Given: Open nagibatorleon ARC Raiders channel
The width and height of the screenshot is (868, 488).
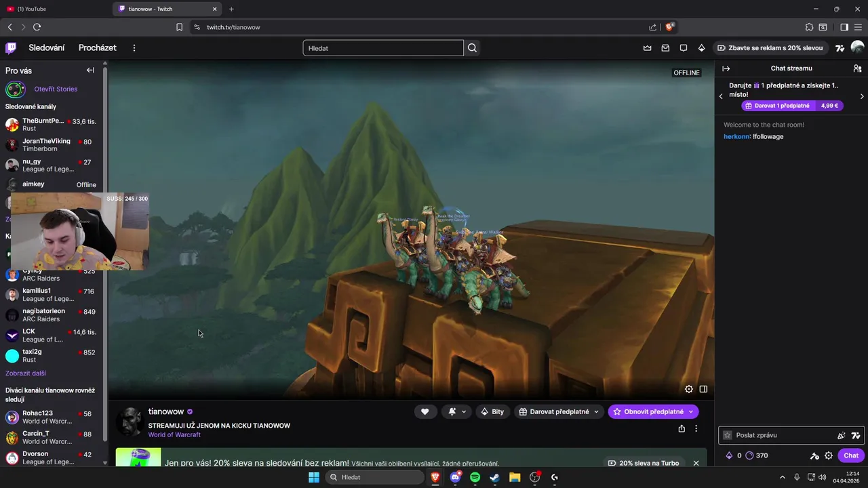Looking at the screenshot, I should (52, 315).
